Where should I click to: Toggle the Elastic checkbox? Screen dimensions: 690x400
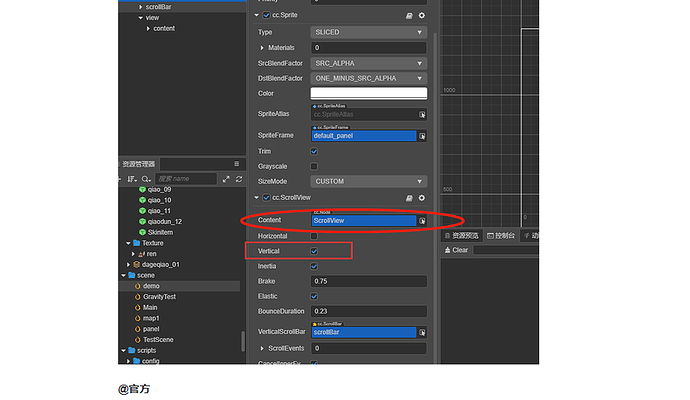(314, 296)
